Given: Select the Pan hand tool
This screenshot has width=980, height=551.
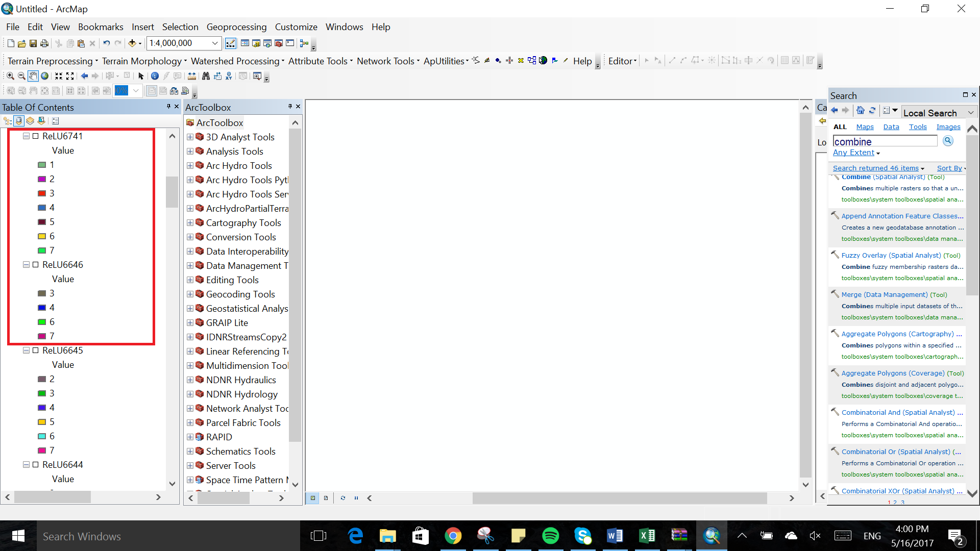Looking at the screenshot, I should pyautogui.click(x=33, y=76).
